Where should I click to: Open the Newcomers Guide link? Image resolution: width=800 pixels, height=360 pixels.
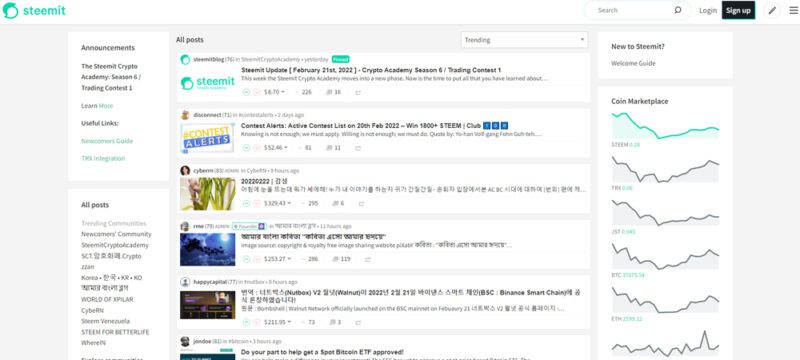(107, 141)
